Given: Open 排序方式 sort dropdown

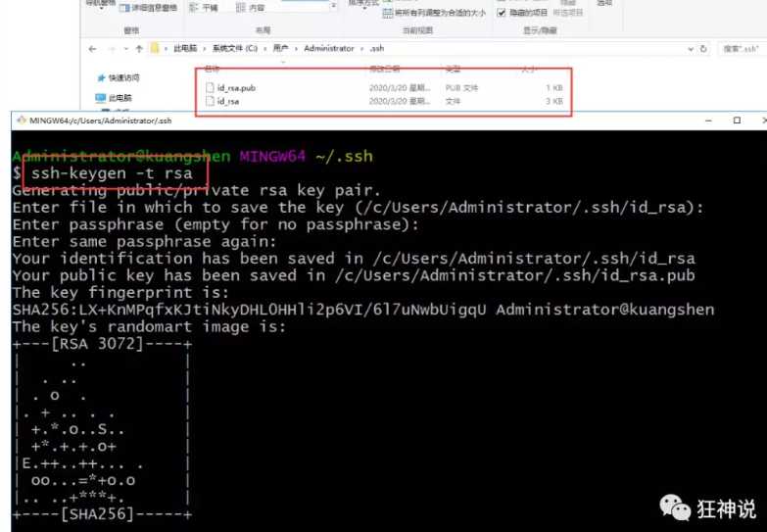Looking at the screenshot, I should click(x=363, y=3).
